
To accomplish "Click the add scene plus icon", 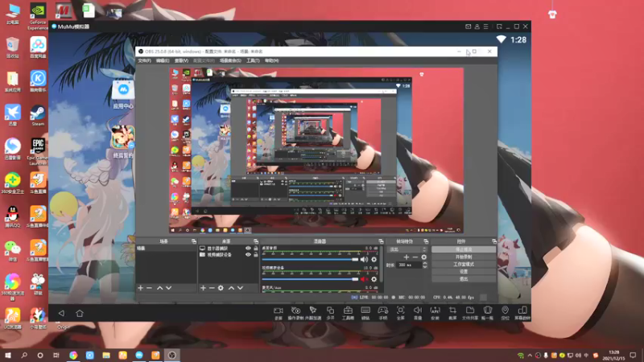I will pos(140,288).
